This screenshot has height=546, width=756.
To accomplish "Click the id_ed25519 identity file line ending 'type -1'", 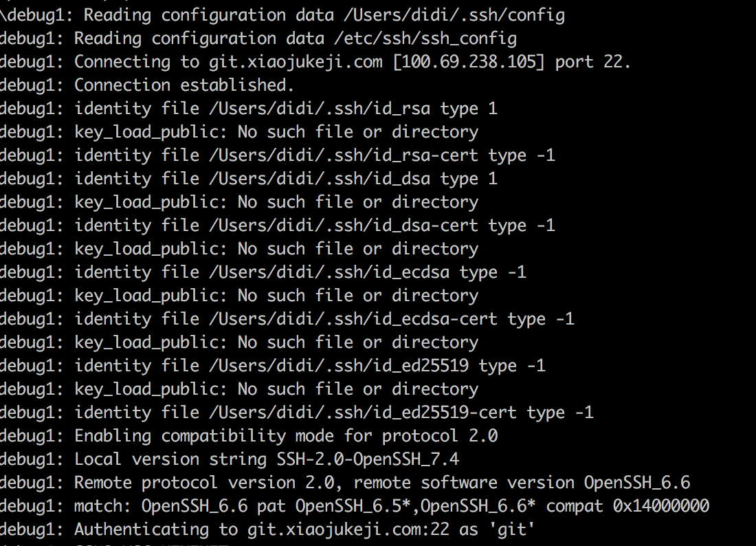I will 309,366.
